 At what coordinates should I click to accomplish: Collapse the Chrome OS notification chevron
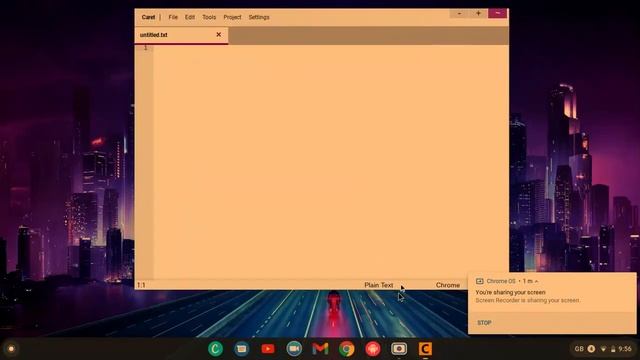point(536,281)
